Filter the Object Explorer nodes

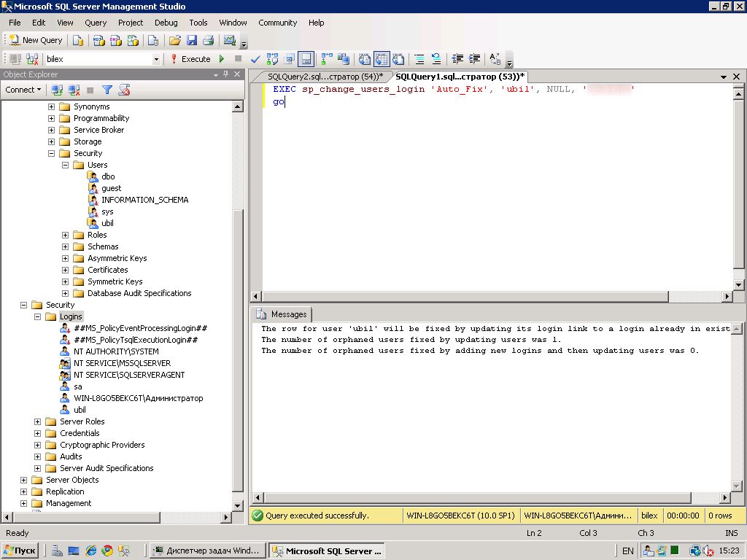point(107,90)
